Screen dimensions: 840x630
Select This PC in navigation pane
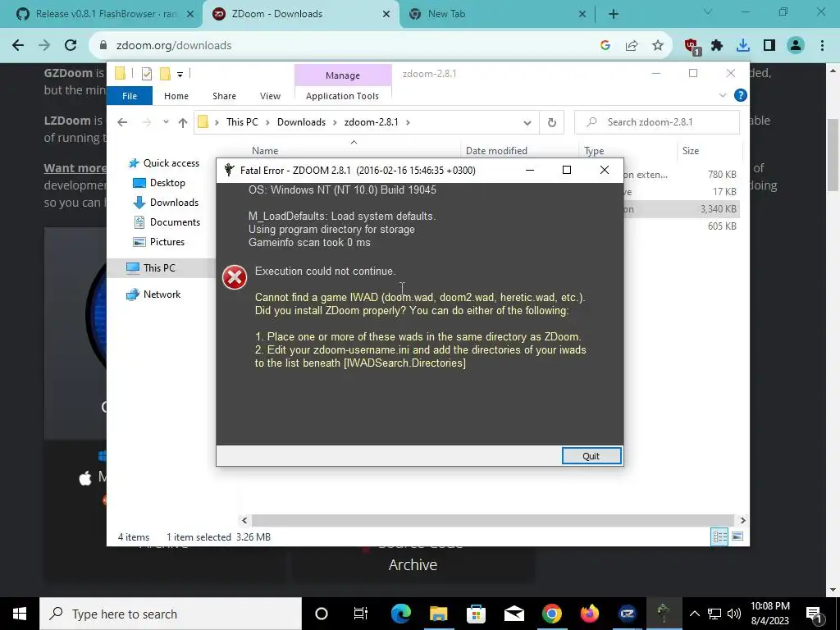click(x=159, y=268)
